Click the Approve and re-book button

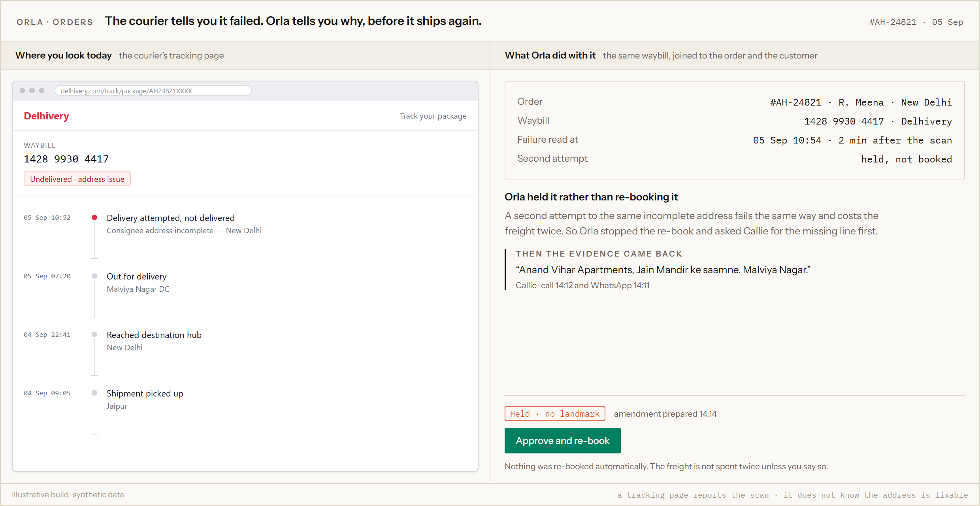coord(562,440)
